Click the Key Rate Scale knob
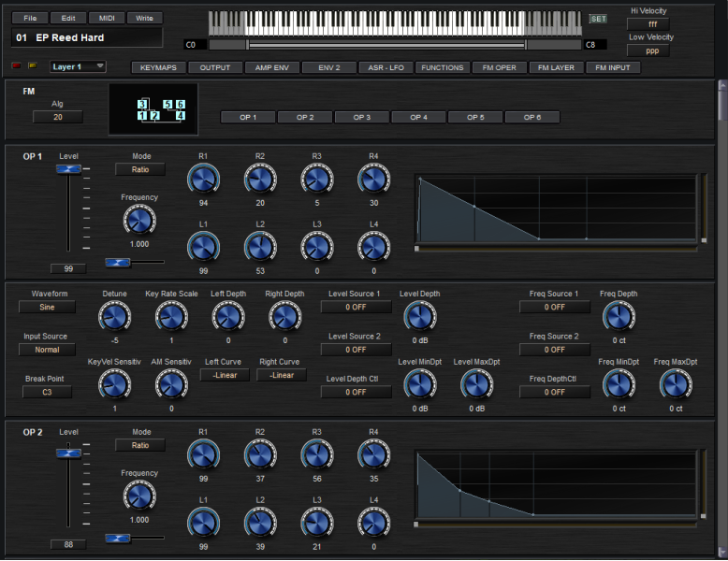The width and height of the screenshot is (728, 561). click(171, 318)
